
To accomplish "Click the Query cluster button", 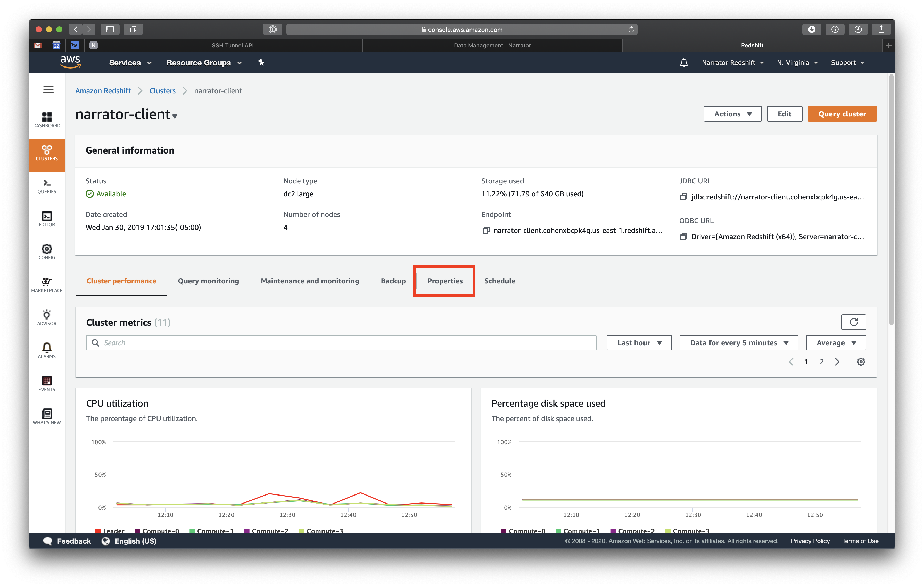I will [x=841, y=114].
